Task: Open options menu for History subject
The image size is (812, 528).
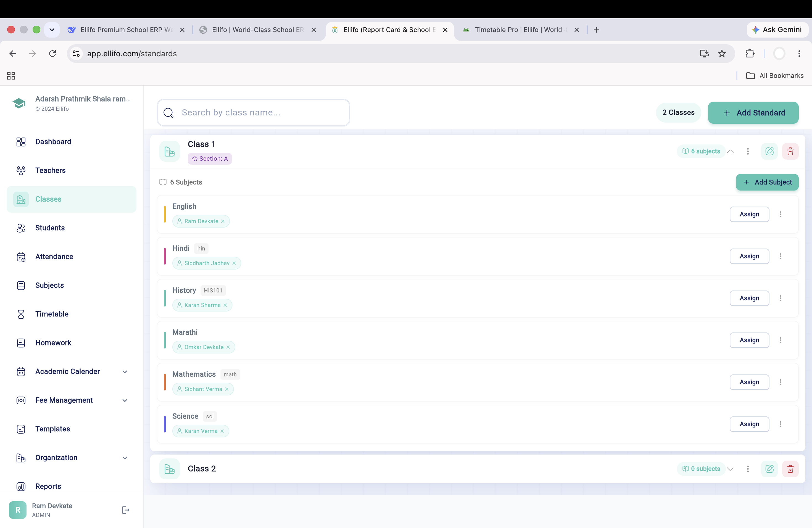Action: coord(780,298)
